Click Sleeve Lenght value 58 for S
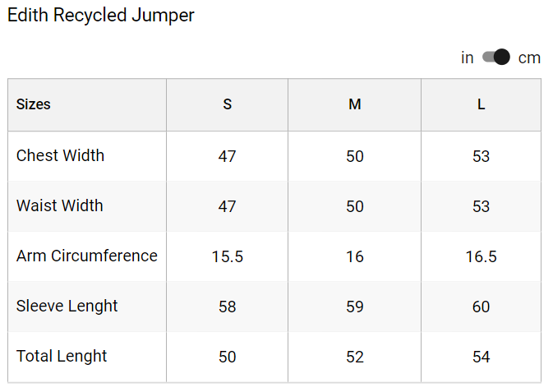Screen dimensions: 553x392 pos(227,307)
